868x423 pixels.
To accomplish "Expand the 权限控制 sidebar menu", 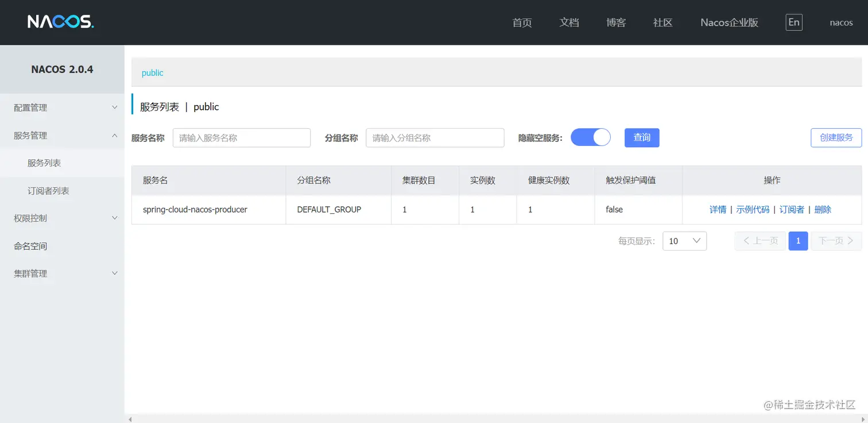I will (x=62, y=218).
